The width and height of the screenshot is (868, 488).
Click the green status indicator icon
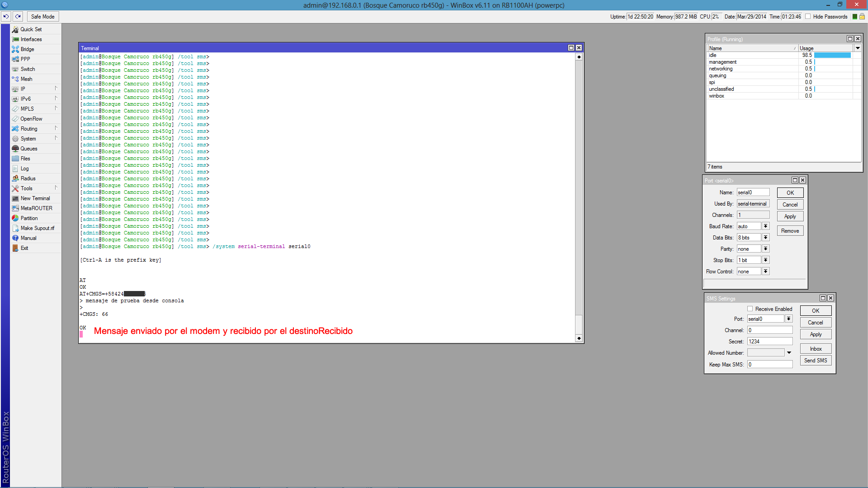pos(854,17)
